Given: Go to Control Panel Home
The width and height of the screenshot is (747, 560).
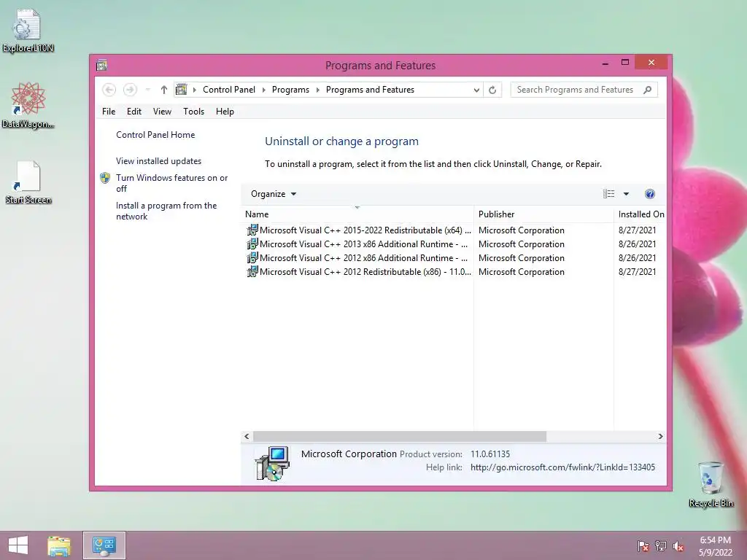Looking at the screenshot, I should [x=155, y=135].
